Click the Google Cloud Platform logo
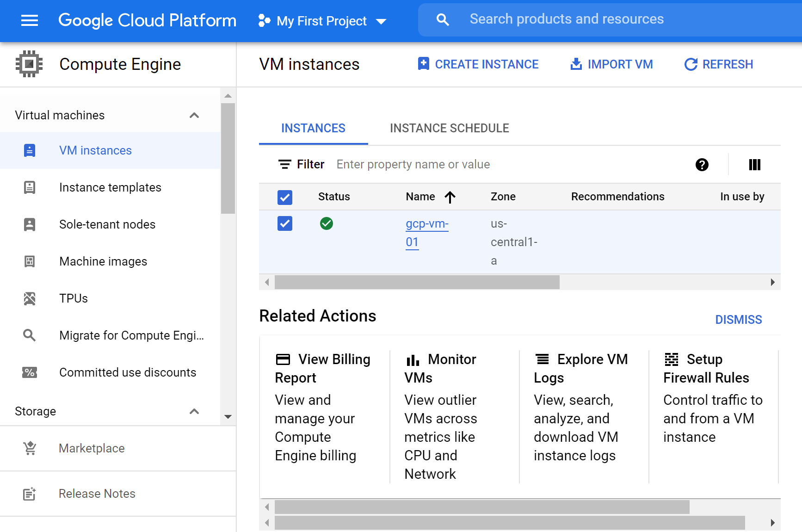Image resolution: width=802 pixels, height=532 pixels. [x=147, y=20]
